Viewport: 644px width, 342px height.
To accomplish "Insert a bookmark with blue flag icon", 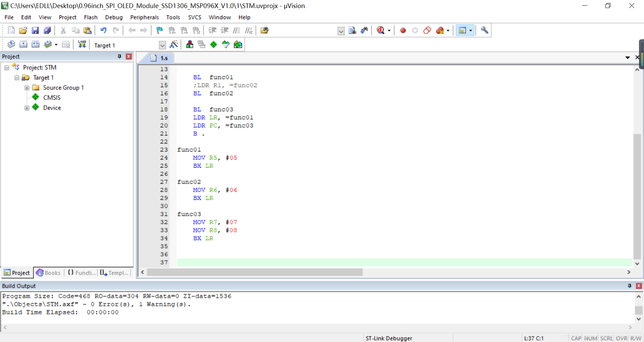I will click(x=160, y=31).
